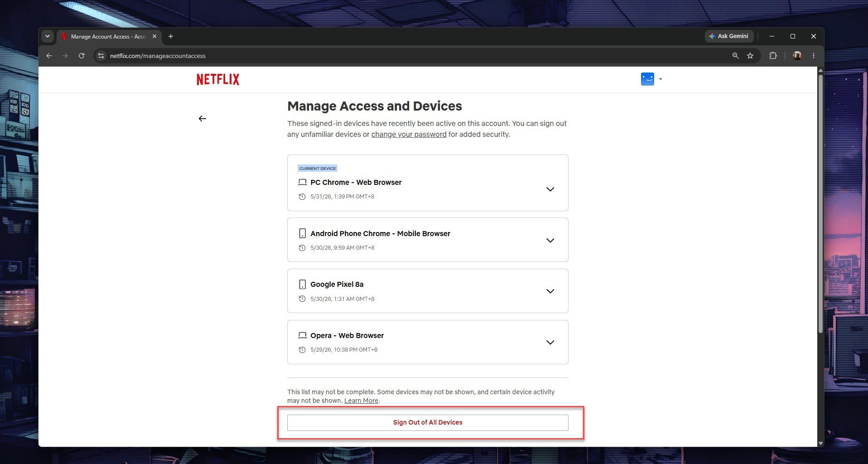The image size is (868, 464).
Task: Click the scrollbar up arrow
Action: (x=820, y=70)
